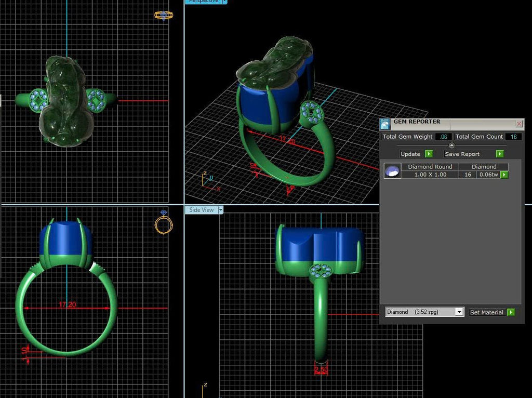This screenshot has width=532, height=398.
Task: Collapse the Gem Reporter summary with round arrow
Action: (451, 145)
